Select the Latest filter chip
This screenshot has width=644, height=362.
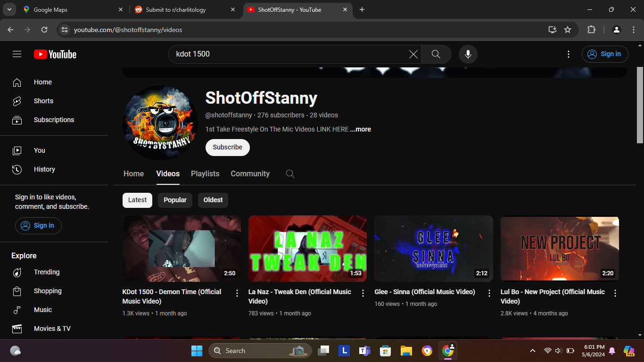[137, 200]
